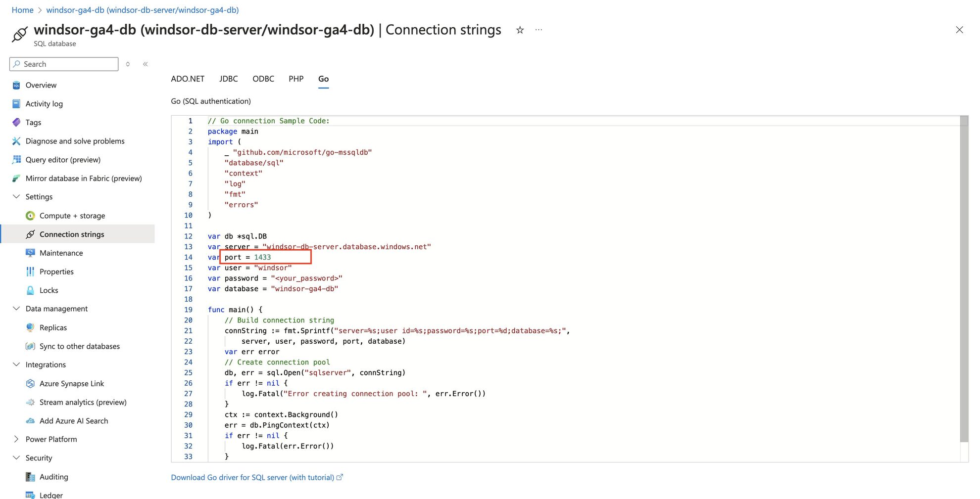Switch to the PHP tab
This screenshot has width=980, height=499.
coord(296,79)
